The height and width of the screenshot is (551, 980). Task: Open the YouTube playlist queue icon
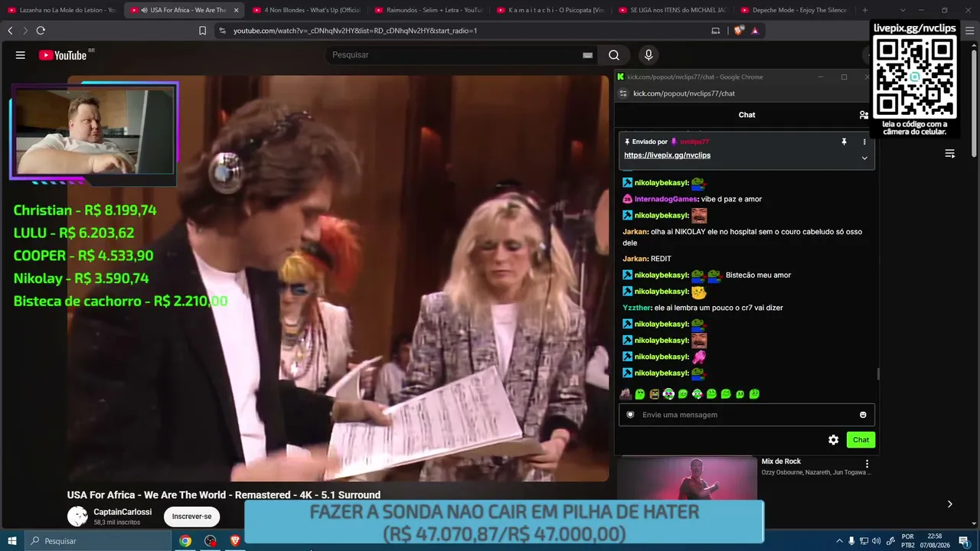point(949,154)
